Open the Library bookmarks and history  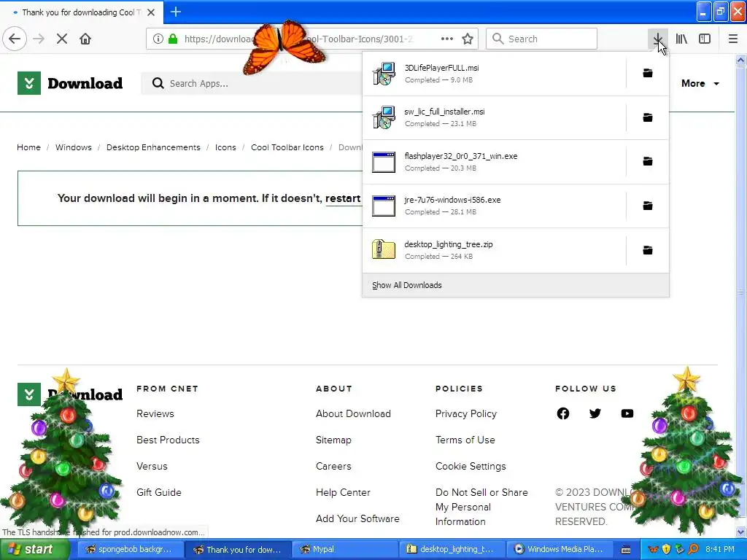[x=681, y=39]
